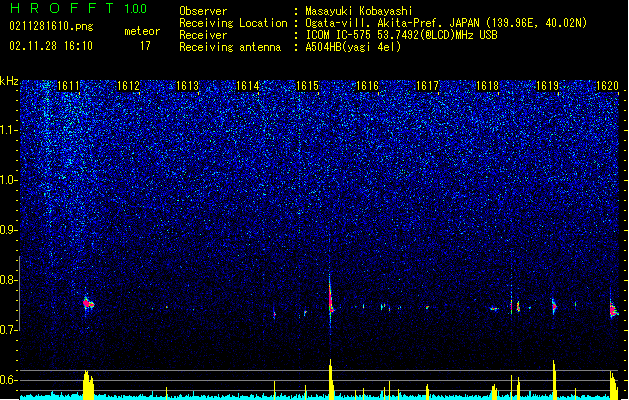Click the 1617 time marker
The height and width of the screenshot is (400, 629).
click(427, 86)
